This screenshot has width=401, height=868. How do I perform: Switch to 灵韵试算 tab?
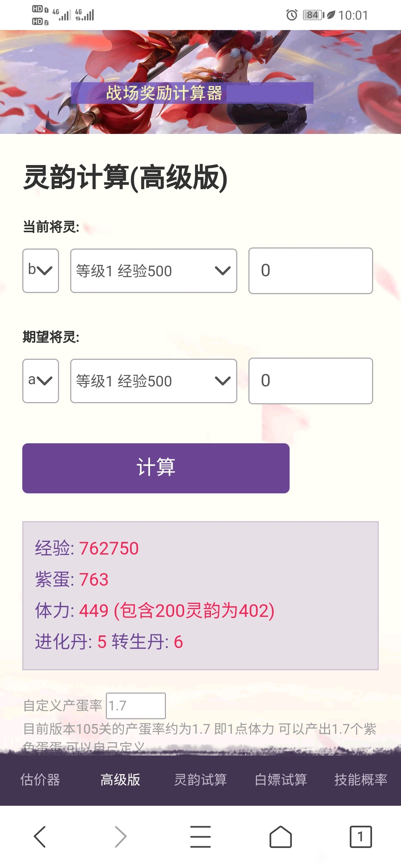pos(200,780)
